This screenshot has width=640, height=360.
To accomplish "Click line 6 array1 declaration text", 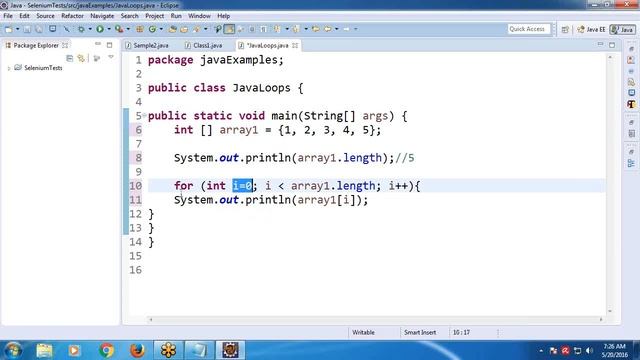I will click(277, 130).
